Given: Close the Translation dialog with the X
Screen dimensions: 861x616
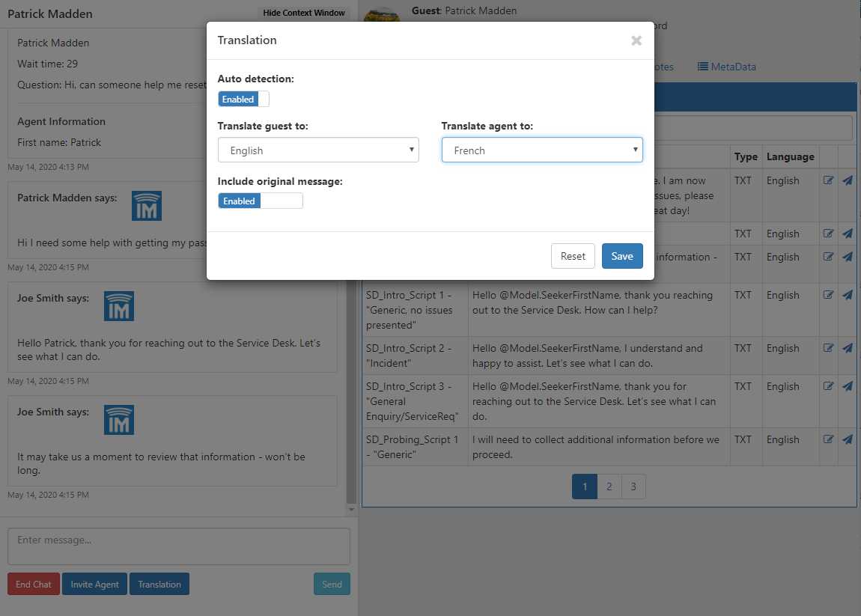Looking at the screenshot, I should 636,40.
